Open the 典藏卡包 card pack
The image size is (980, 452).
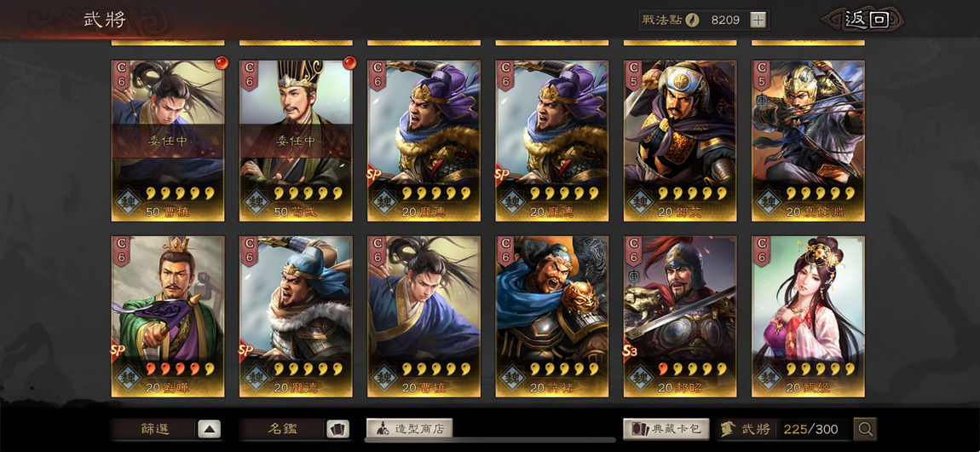(666, 429)
